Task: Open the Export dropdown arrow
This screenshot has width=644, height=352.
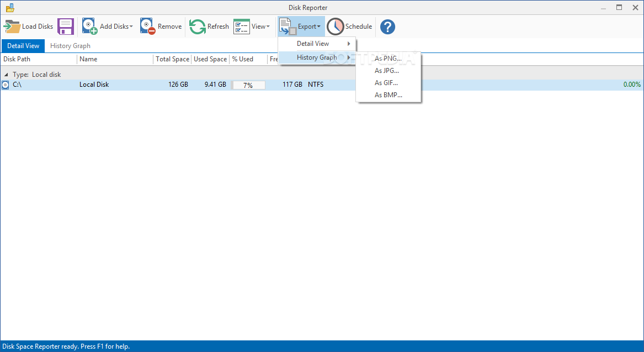Action: (318, 27)
